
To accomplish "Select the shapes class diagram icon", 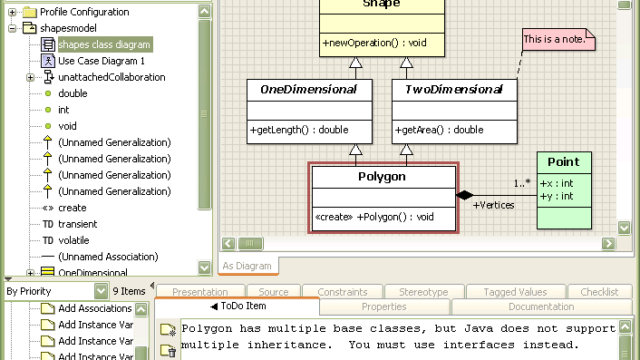I will click(x=48, y=44).
